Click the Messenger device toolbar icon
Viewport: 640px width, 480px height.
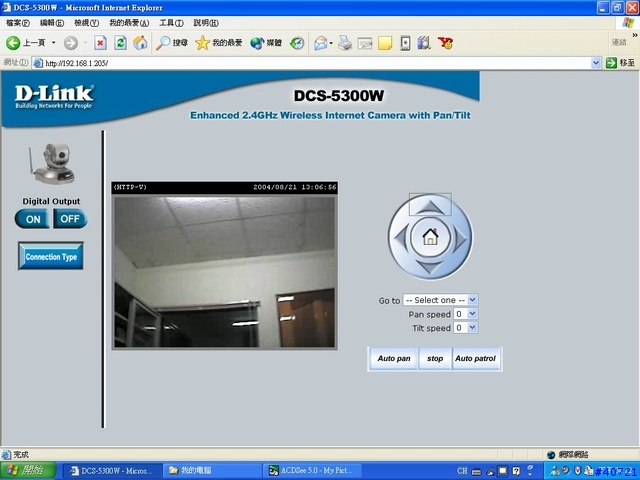coord(405,42)
